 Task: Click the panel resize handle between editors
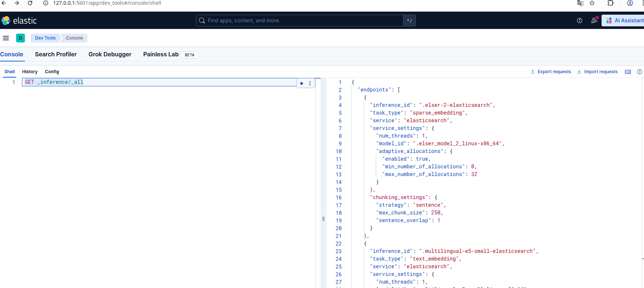point(323,219)
